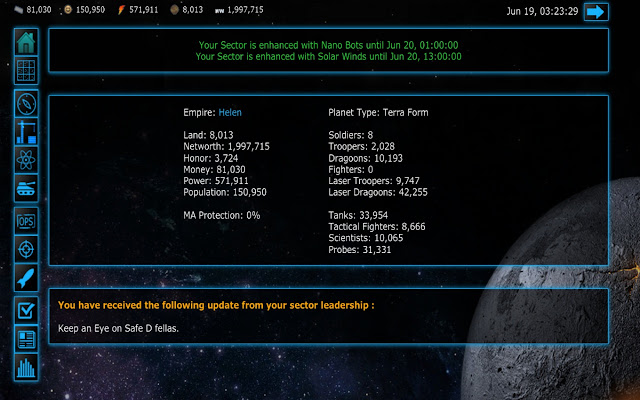Click the Soldiers: 8 row

click(351, 135)
